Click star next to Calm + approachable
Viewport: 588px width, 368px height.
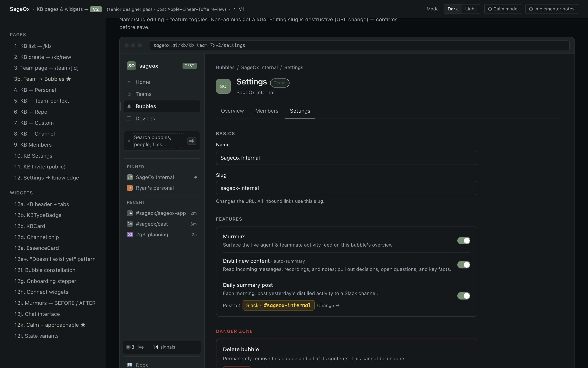click(x=83, y=325)
